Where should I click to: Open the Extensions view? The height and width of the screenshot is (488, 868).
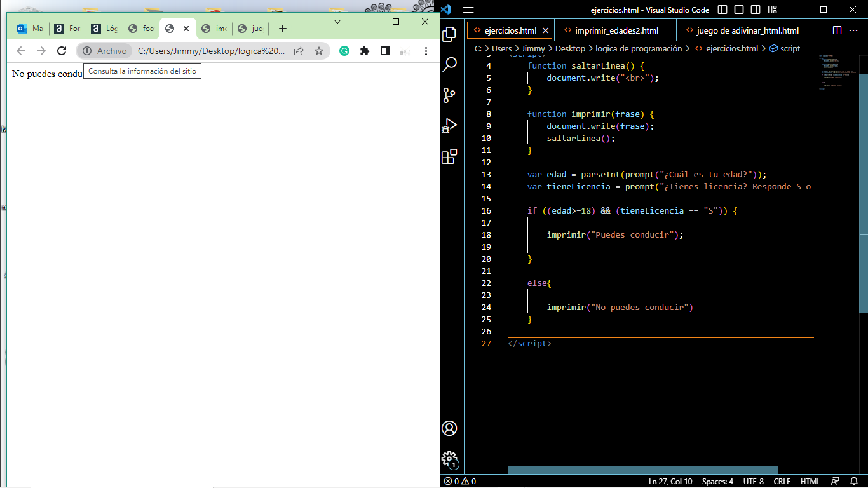[449, 156]
